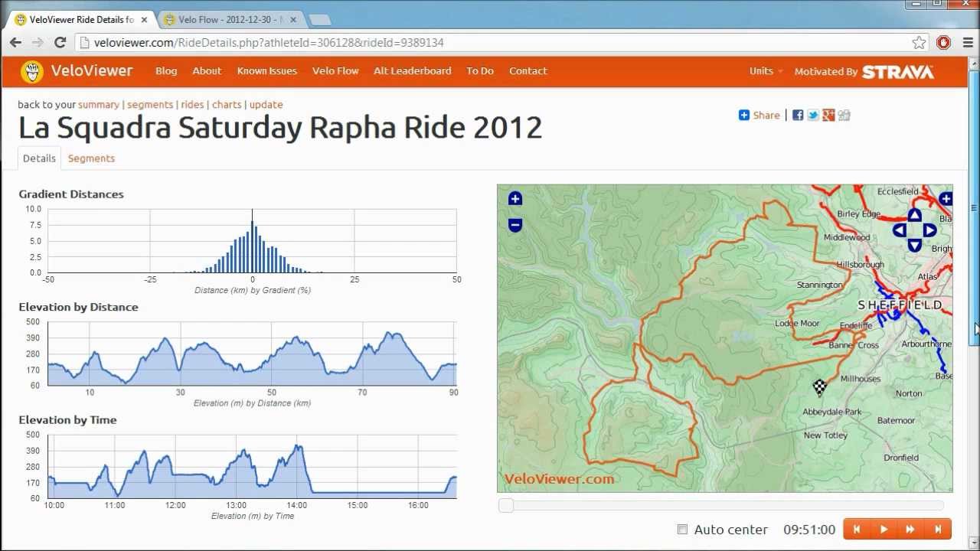Open Known Issues page

pos(266,71)
